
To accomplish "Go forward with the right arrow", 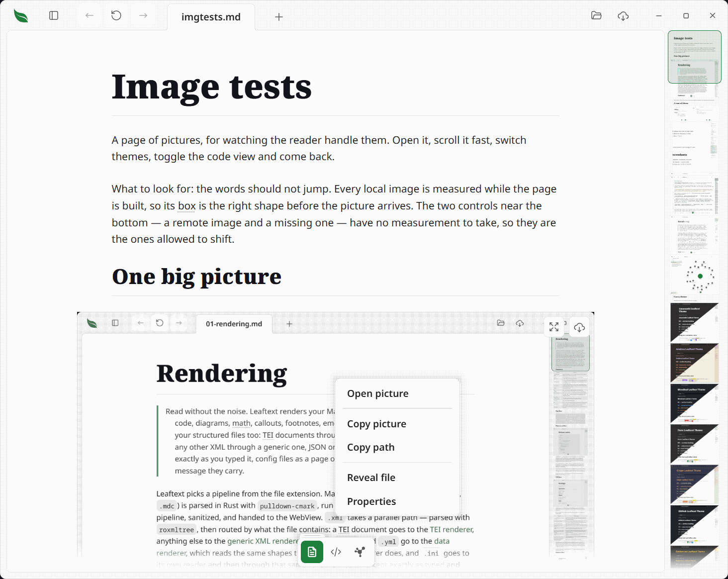I will click(x=143, y=15).
